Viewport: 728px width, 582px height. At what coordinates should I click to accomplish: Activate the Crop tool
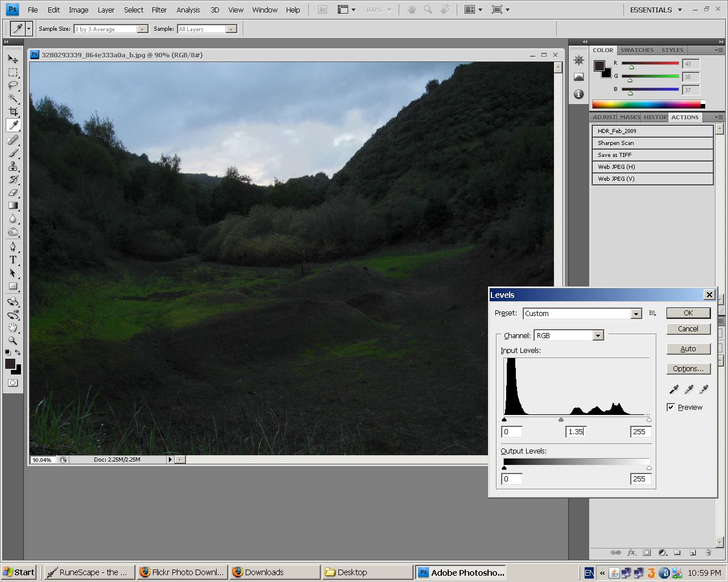click(13, 112)
